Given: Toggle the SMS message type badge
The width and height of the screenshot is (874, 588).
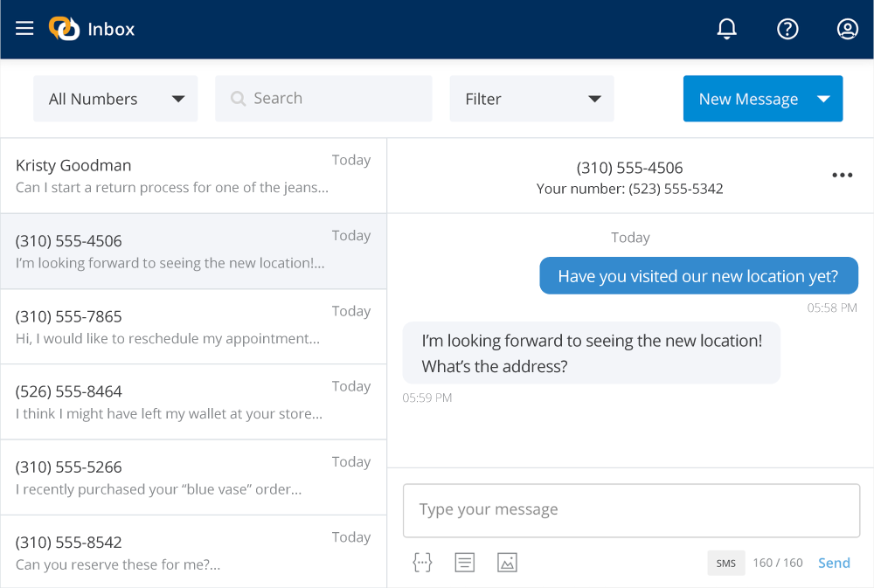Looking at the screenshot, I should pos(726,564).
